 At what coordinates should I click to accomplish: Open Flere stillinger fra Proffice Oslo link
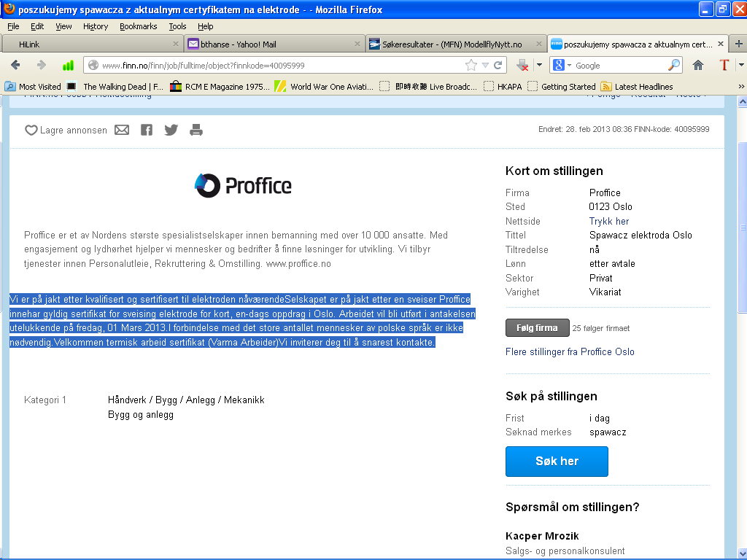click(x=570, y=351)
